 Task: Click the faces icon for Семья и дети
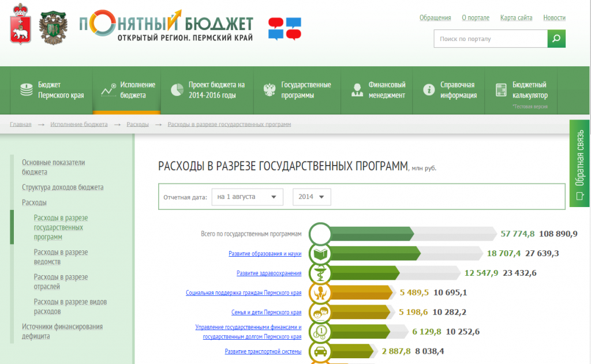pyautogui.click(x=320, y=313)
